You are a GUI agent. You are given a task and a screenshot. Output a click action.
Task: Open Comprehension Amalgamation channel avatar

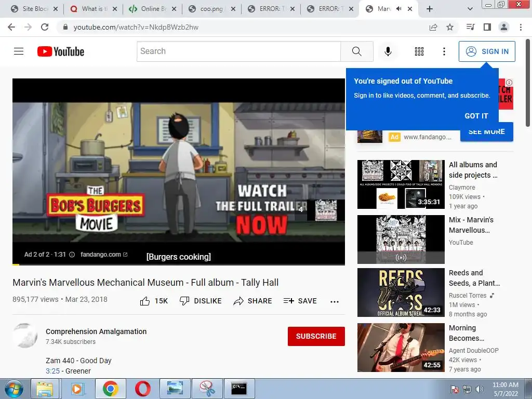tap(25, 336)
